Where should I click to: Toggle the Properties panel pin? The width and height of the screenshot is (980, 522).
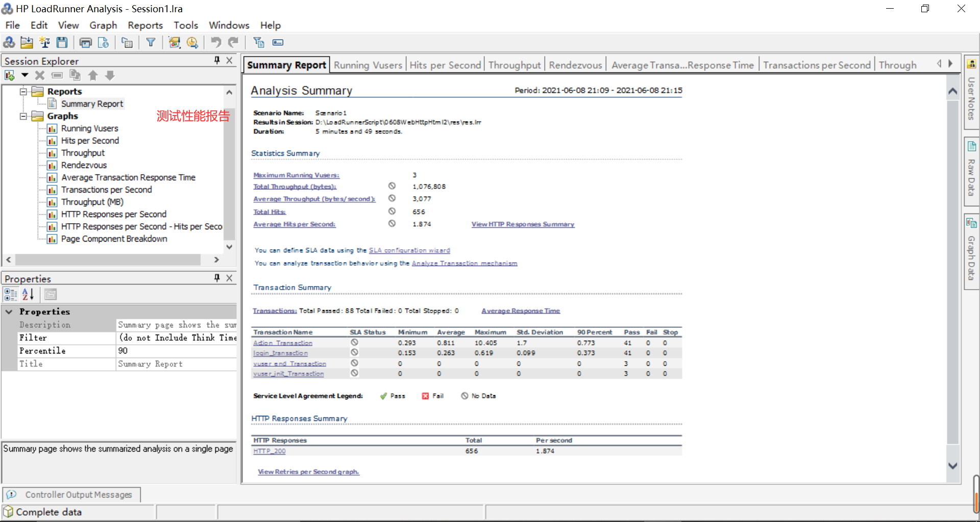coord(217,278)
